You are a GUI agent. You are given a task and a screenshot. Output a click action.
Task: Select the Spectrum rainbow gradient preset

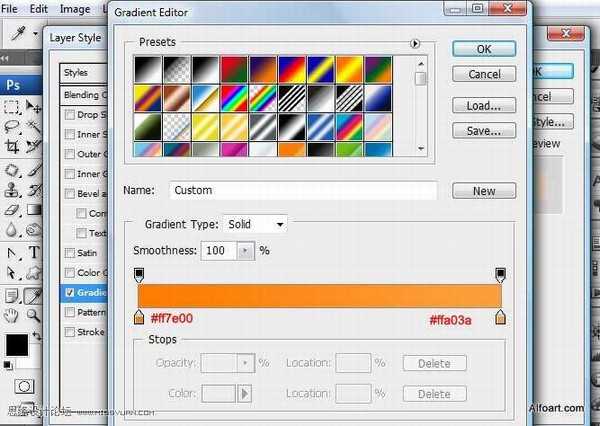(x=234, y=98)
